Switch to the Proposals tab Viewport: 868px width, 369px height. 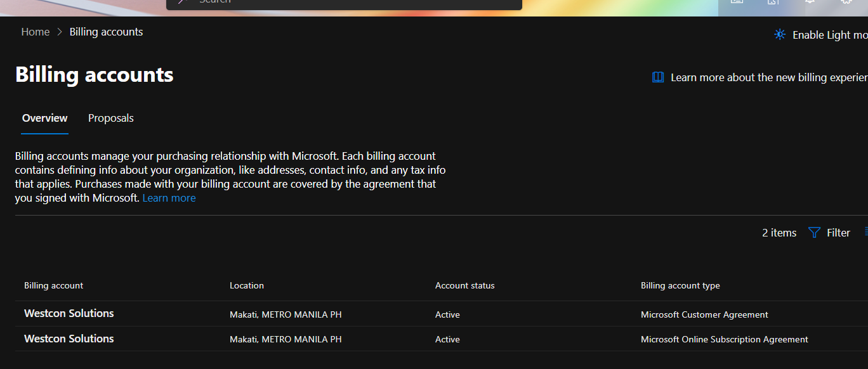click(111, 118)
